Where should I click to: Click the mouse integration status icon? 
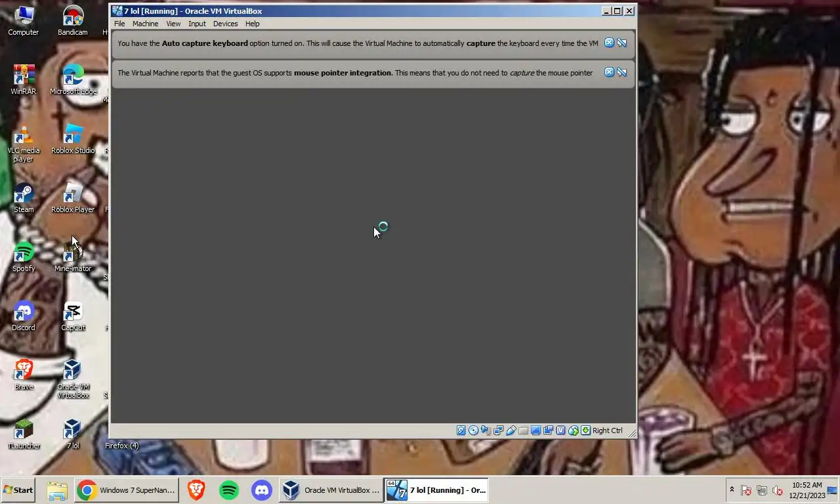(x=573, y=430)
